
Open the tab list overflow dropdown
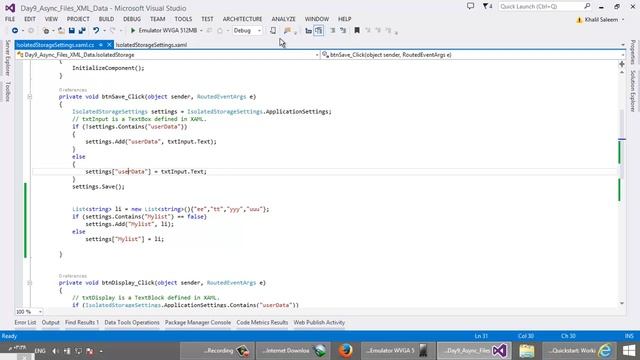(622, 44)
